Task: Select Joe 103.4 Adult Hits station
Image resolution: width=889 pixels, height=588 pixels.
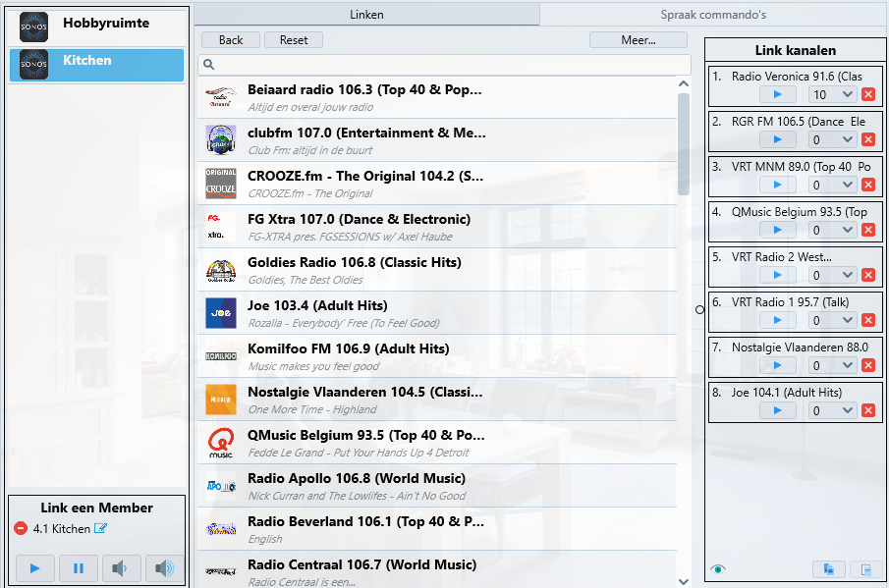Action: (437, 313)
